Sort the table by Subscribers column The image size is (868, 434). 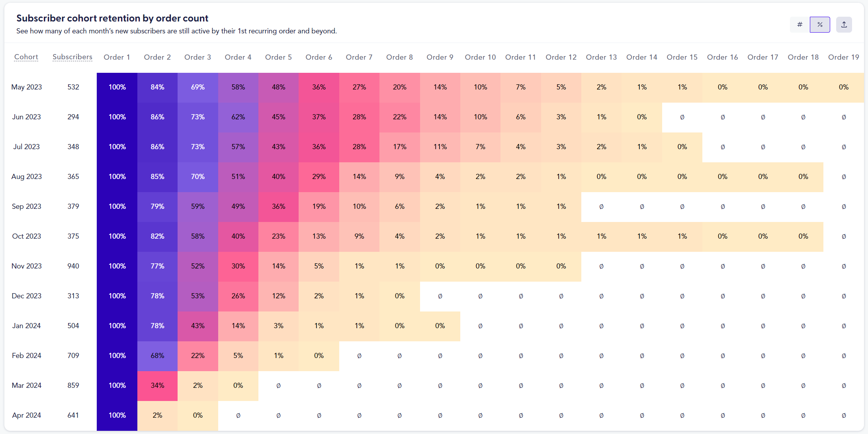72,57
